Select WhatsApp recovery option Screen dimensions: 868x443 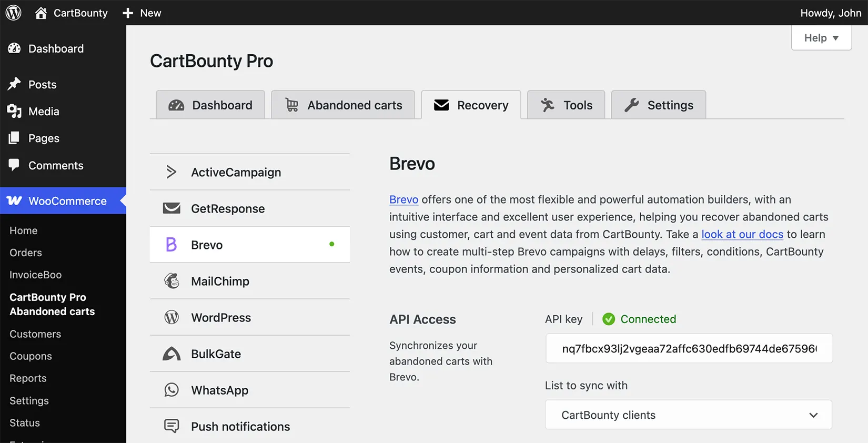[x=250, y=390]
